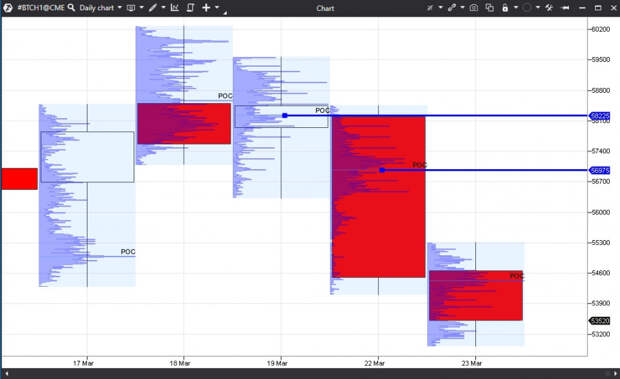Select the drawing pencil tool

click(x=153, y=8)
